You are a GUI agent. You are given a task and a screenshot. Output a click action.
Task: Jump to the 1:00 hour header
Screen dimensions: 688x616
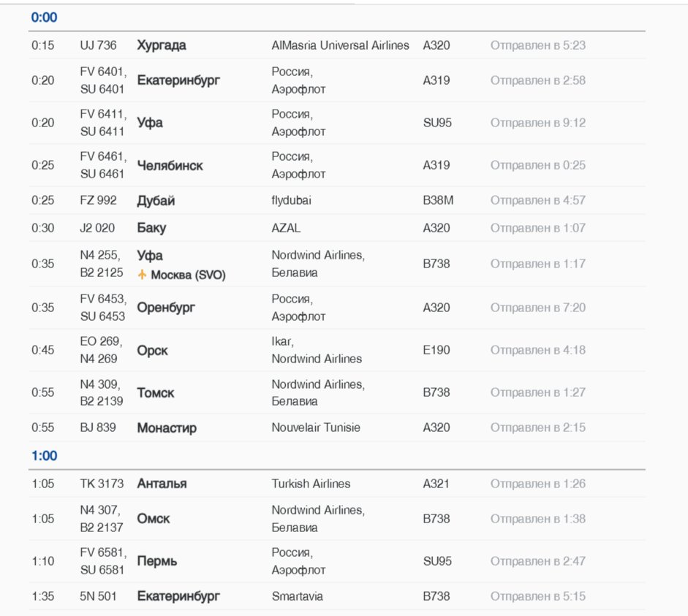44,456
